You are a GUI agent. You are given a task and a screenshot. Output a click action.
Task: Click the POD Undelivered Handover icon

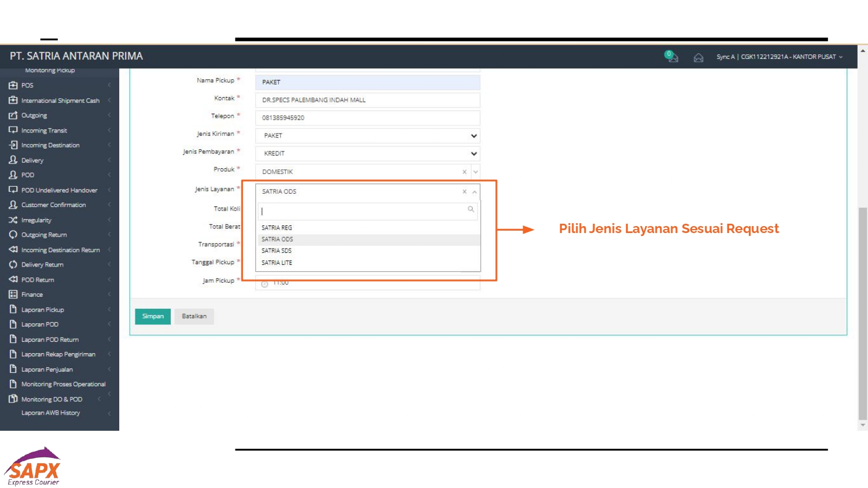tap(13, 190)
